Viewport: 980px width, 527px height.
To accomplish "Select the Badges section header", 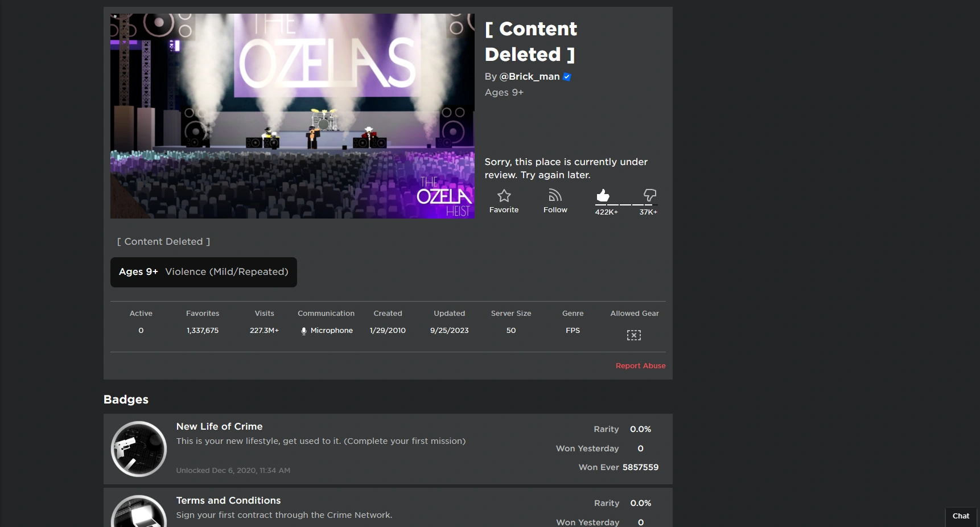I will point(126,400).
